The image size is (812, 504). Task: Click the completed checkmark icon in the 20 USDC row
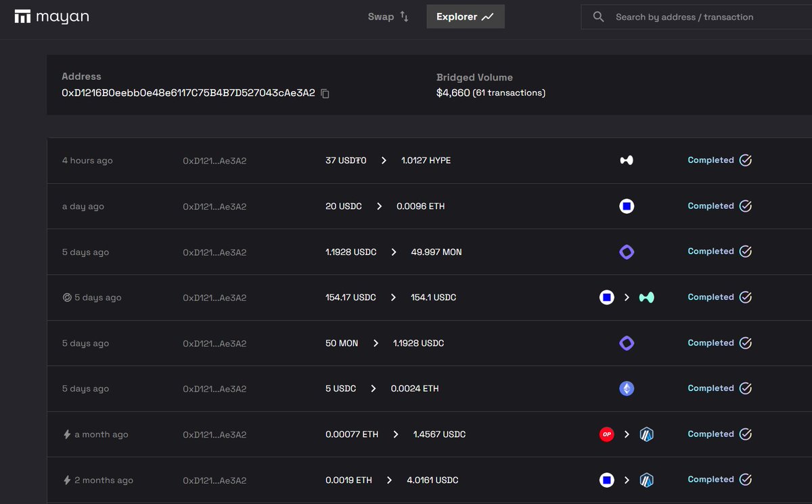point(745,206)
